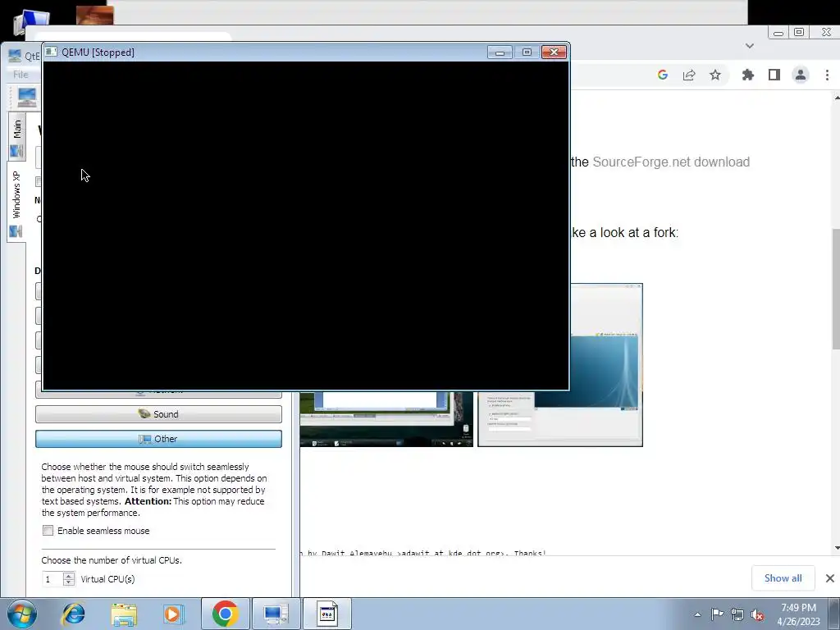
Task: Switch to QEMU window taskbar button
Action: coord(327,614)
